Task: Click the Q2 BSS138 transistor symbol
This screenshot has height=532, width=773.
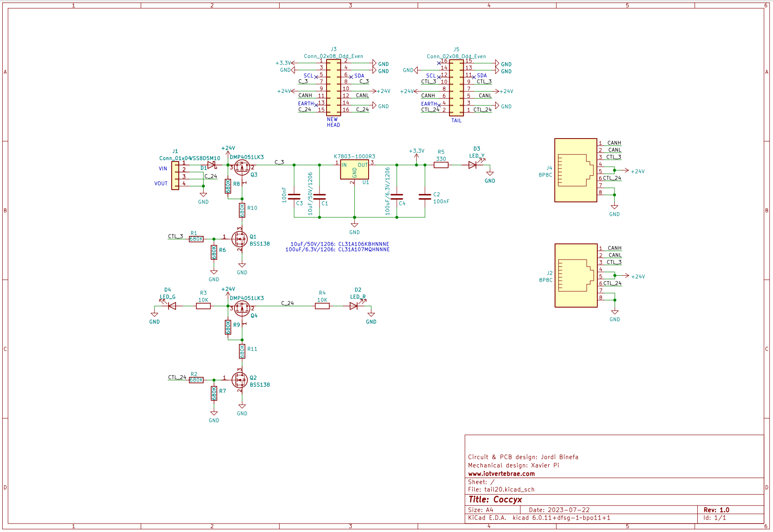Action: pyautogui.click(x=240, y=380)
